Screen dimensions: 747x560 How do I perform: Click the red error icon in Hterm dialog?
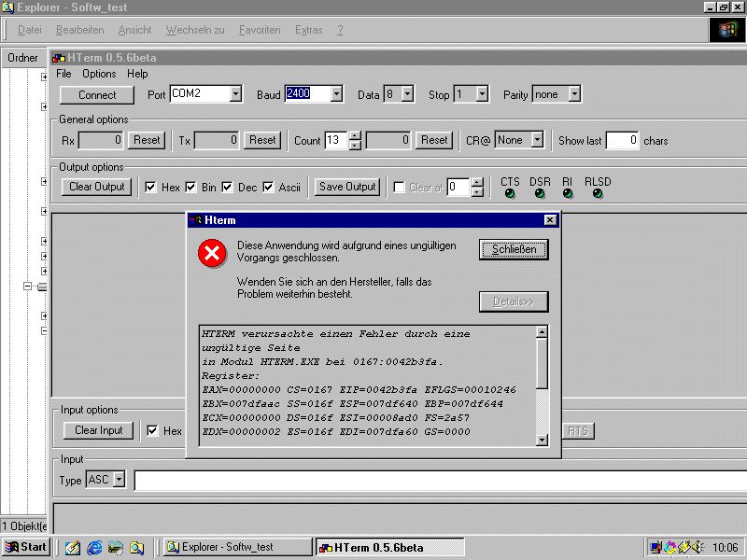coord(212,254)
